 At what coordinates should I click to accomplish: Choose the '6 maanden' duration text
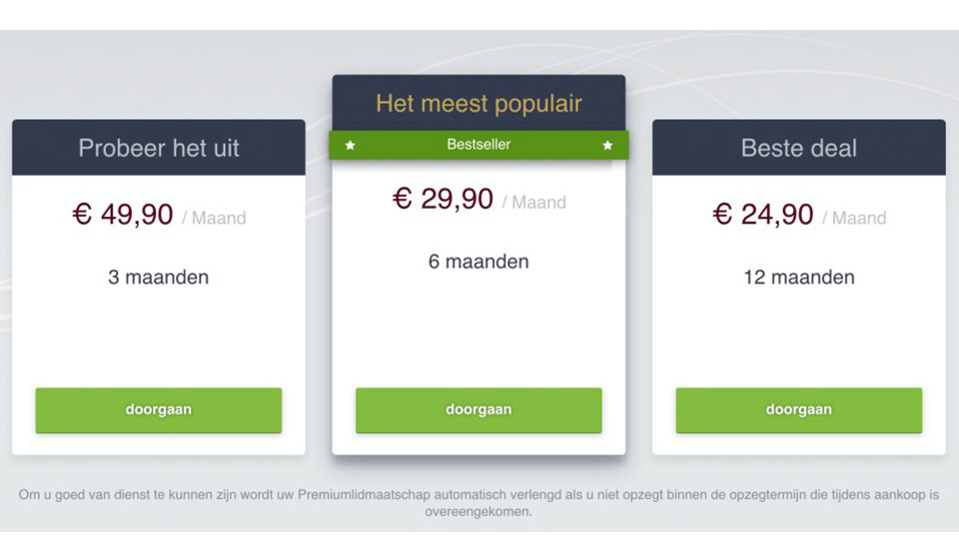(x=479, y=262)
